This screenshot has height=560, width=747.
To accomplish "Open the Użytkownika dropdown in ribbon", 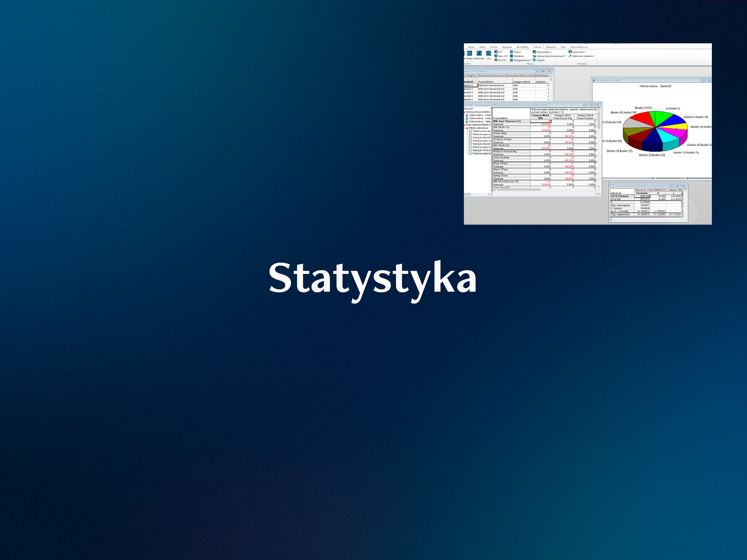I will click(578, 52).
